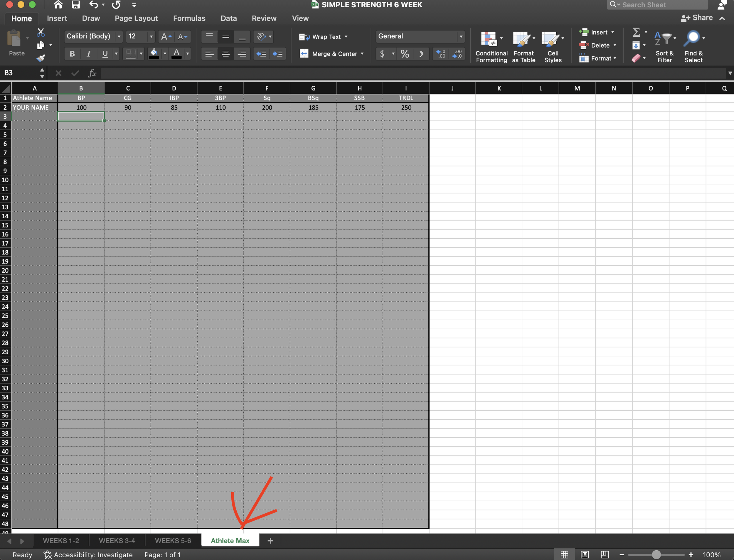This screenshot has width=734, height=560.
Task: Open the font name Calibri dropdown
Action: click(119, 36)
